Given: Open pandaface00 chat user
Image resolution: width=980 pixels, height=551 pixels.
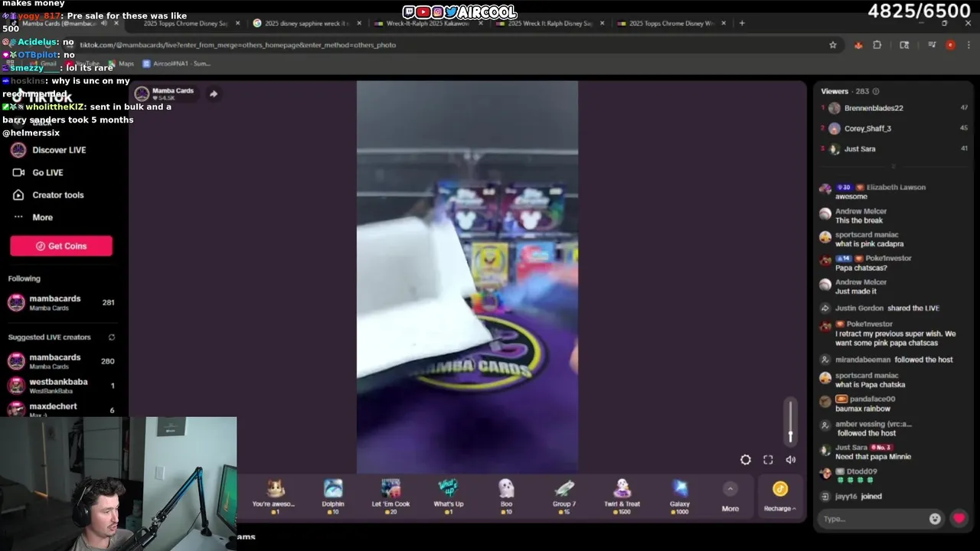Looking at the screenshot, I should click(873, 399).
